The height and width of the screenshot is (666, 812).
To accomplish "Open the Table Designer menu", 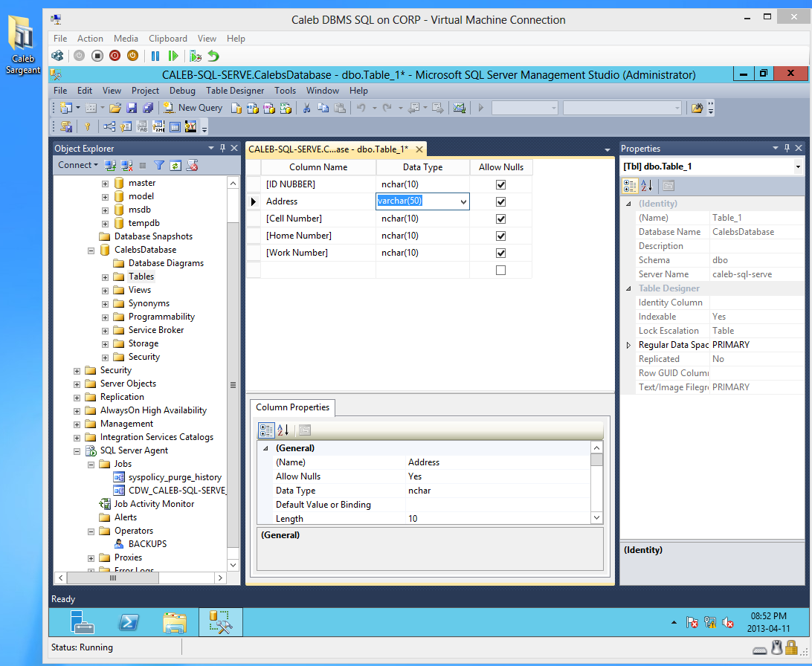I will click(x=235, y=91).
